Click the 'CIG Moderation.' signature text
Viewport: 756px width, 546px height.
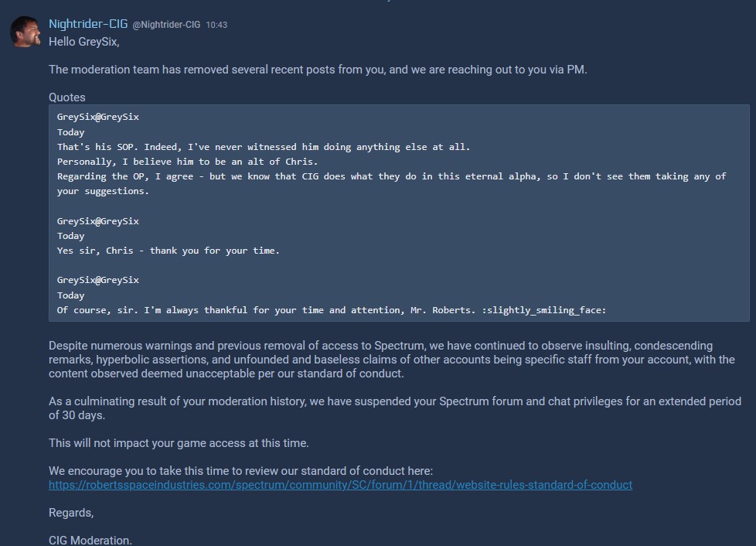(x=90, y=541)
